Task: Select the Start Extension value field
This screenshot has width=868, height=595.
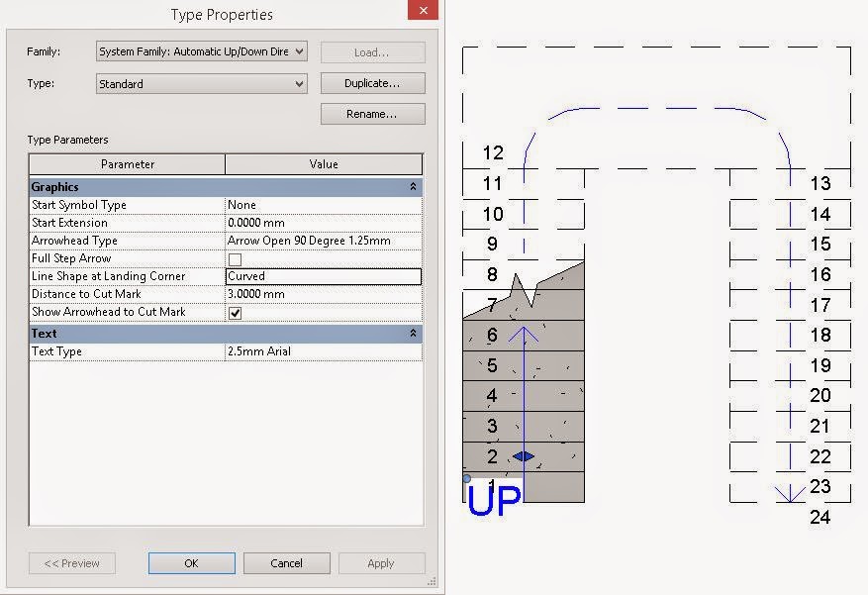Action: [x=322, y=222]
